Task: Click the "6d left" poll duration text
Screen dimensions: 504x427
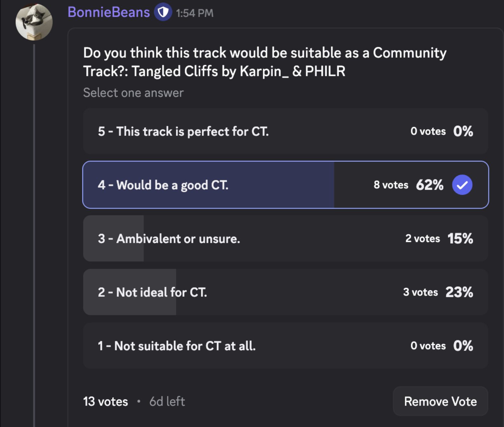Action: pyautogui.click(x=167, y=402)
